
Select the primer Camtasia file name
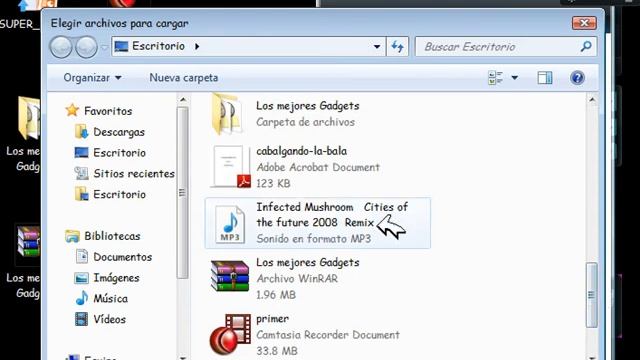pos(272,319)
